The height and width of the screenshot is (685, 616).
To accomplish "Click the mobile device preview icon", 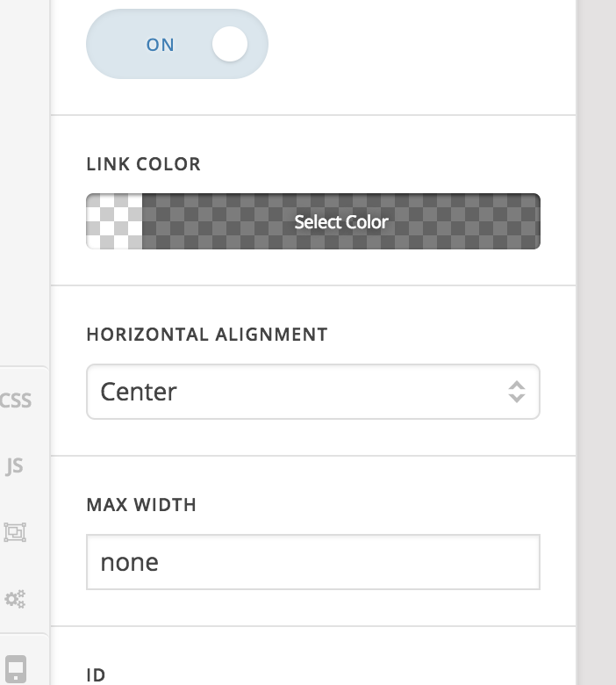I will click(x=16, y=669).
